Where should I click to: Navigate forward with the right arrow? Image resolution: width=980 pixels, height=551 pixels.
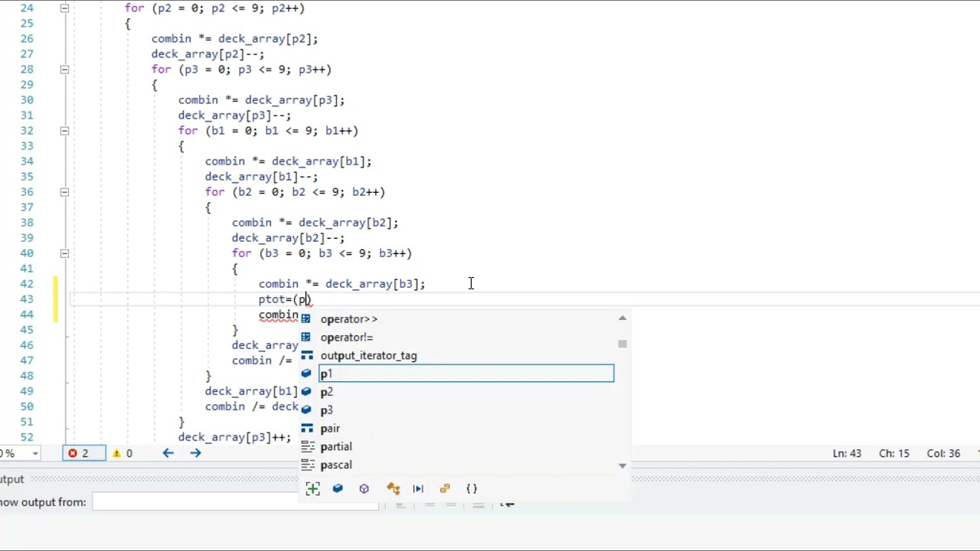195,453
